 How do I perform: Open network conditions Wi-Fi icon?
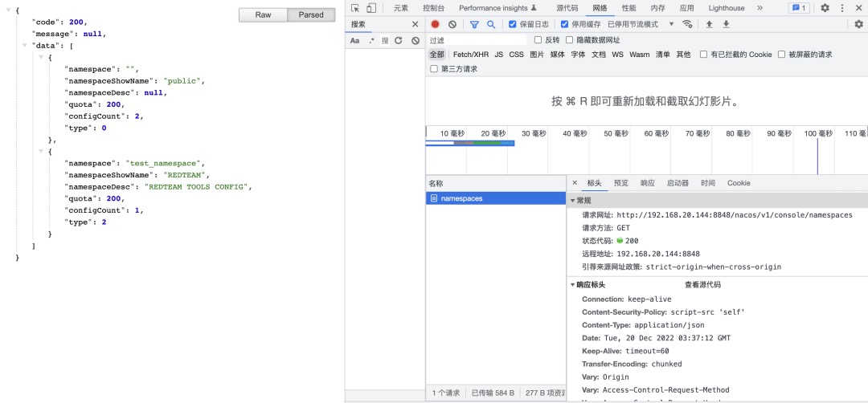(687, 24)
